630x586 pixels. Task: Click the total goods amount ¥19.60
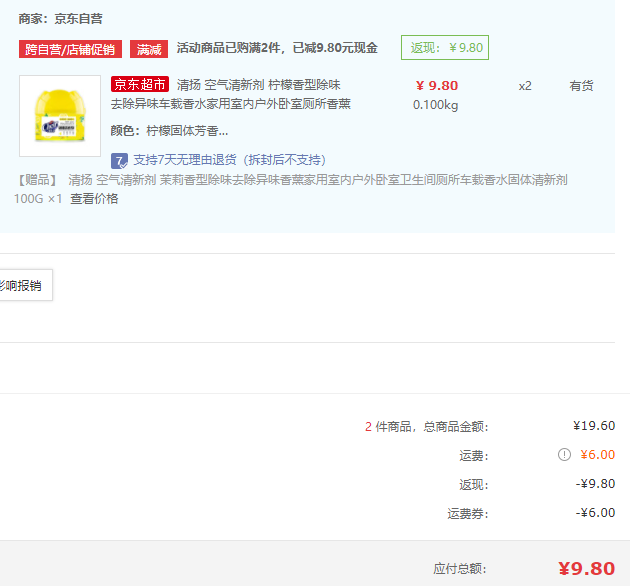[594, 426]
